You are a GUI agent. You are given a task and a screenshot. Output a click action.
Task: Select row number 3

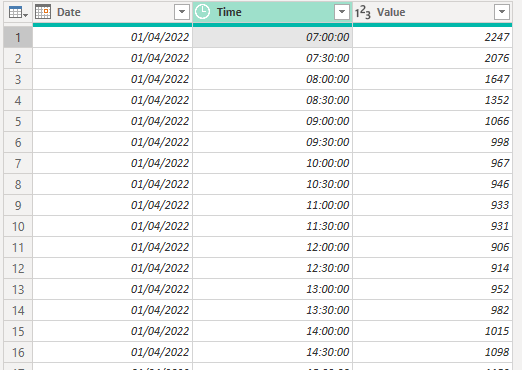[18, 79]
